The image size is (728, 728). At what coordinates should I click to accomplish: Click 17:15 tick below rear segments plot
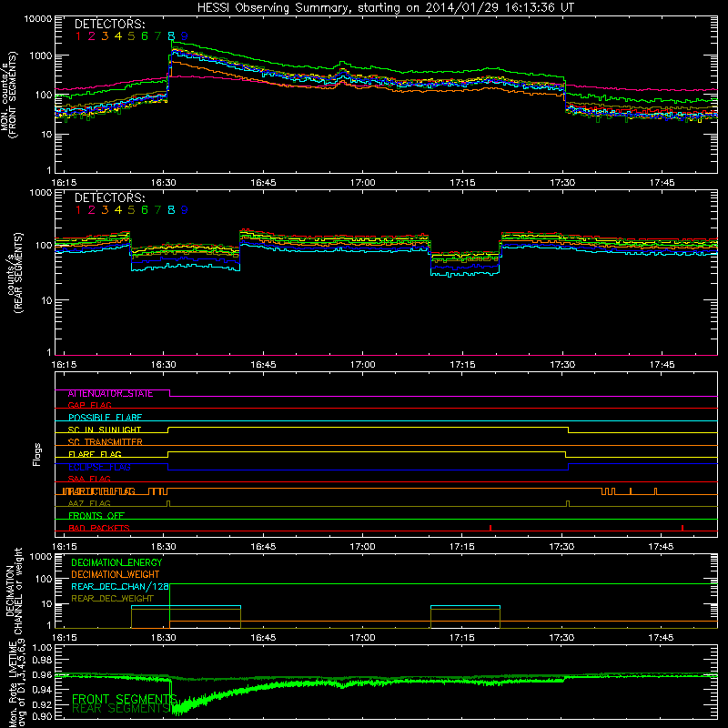coord(462,365)
